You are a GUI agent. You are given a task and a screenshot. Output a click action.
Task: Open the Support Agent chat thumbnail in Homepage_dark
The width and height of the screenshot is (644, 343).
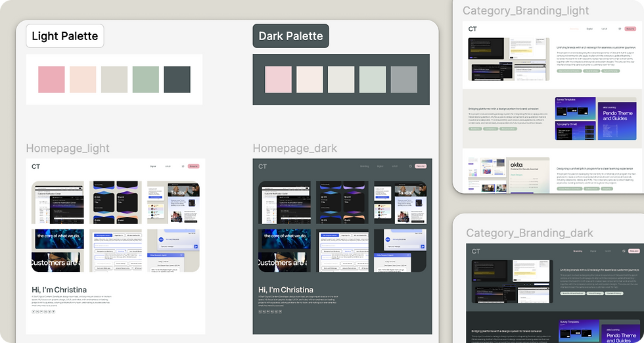tap(400, 250)
